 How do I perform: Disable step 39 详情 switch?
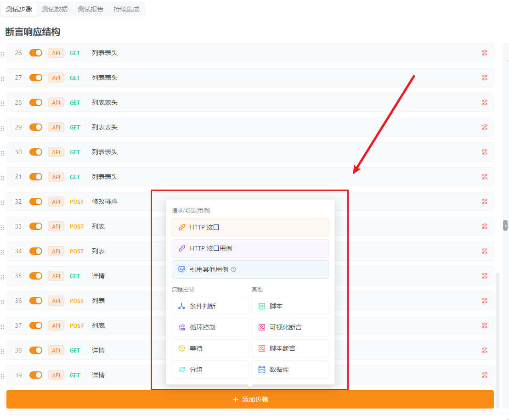click(35, 375)
